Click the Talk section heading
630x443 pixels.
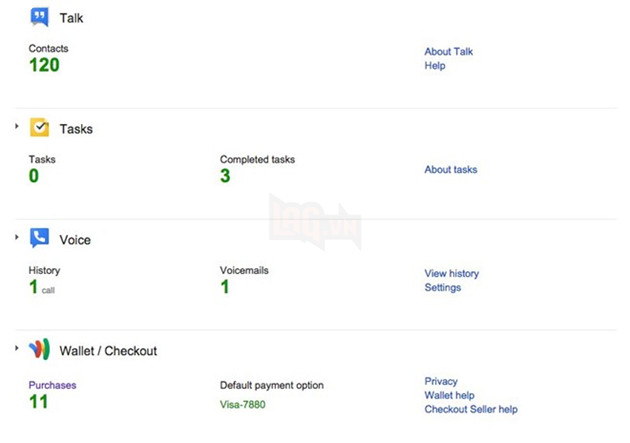point(73,18)
